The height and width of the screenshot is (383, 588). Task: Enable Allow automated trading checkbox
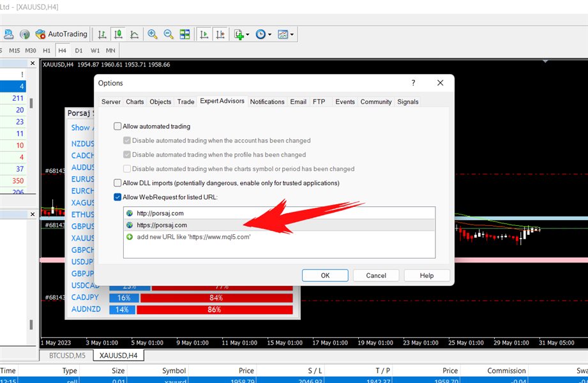tap(117, 126)
